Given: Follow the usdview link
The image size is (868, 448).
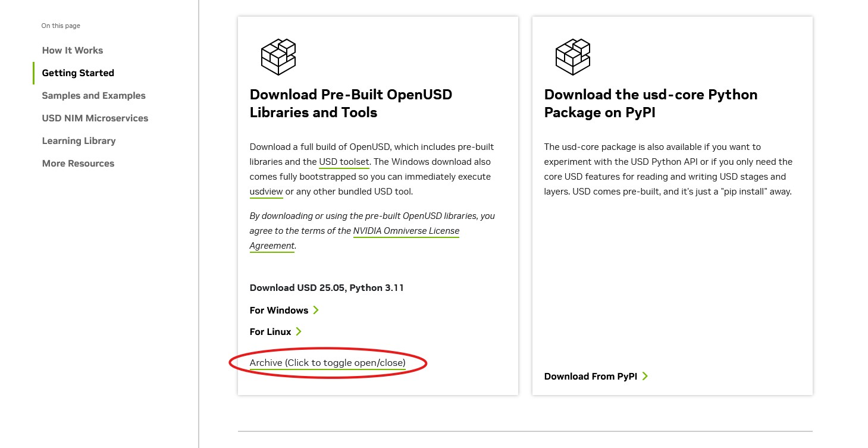Looking at the screenshot, I should coord(266,192).
